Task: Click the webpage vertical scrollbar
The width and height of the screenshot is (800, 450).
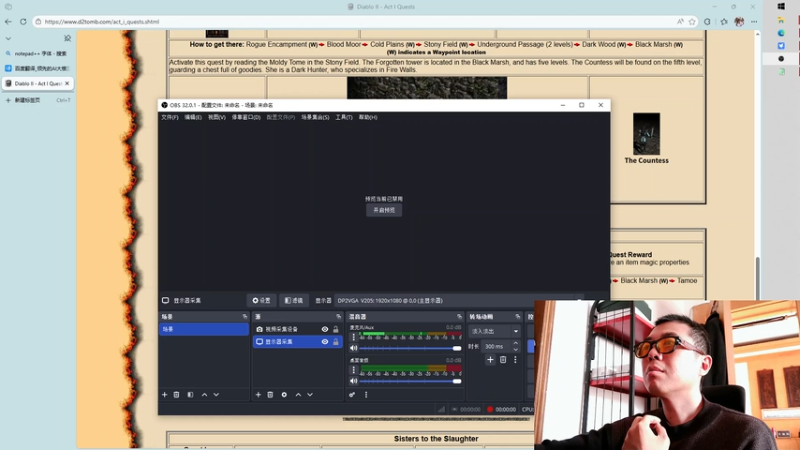Action: click(757, 278)
